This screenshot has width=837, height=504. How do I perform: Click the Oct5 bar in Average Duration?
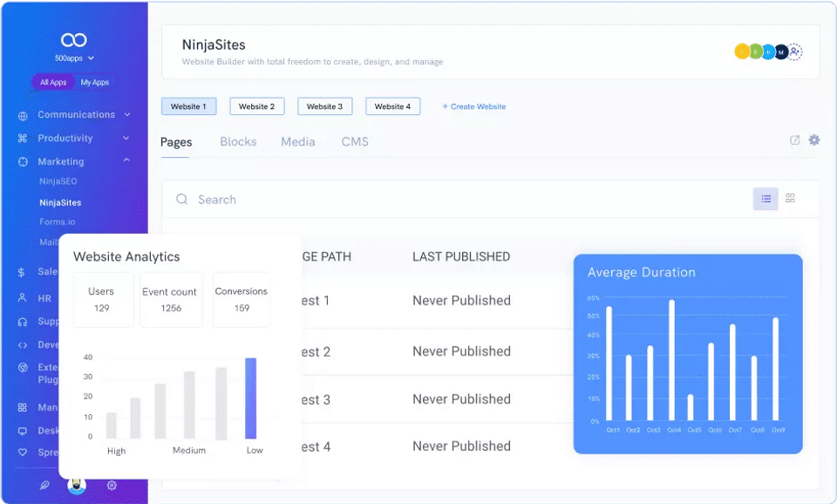691,407
